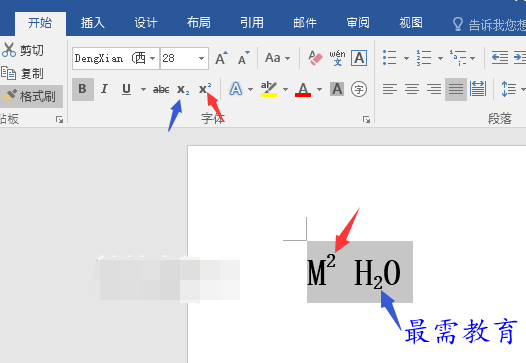This screenshot has width=526, height=363.
Task: Open font color dropdown arrow
Action: (319, 89)
